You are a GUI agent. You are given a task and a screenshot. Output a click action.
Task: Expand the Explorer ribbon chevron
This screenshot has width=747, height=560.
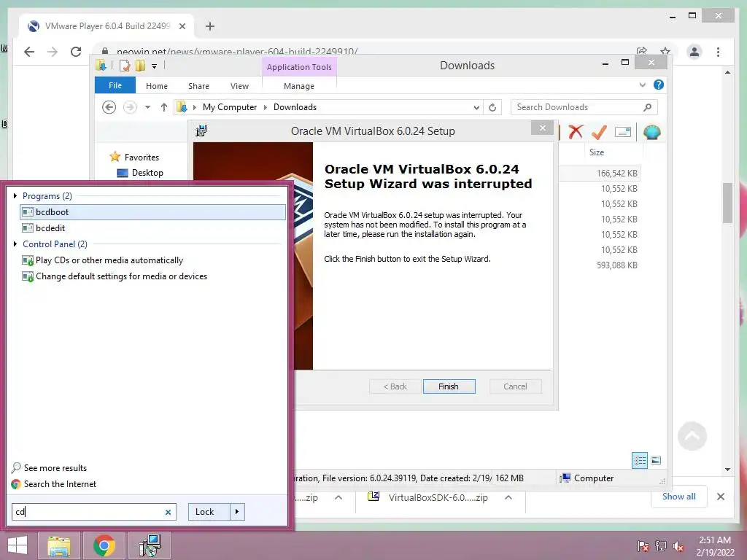tap(642, 85)
